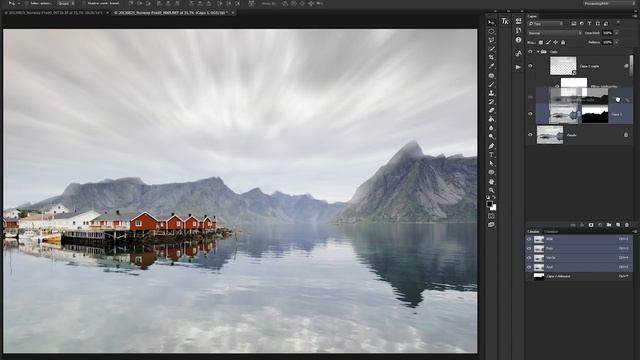Screen dimensions: 640x360
Task: Close the active second document tab
Action: (233, 13)
